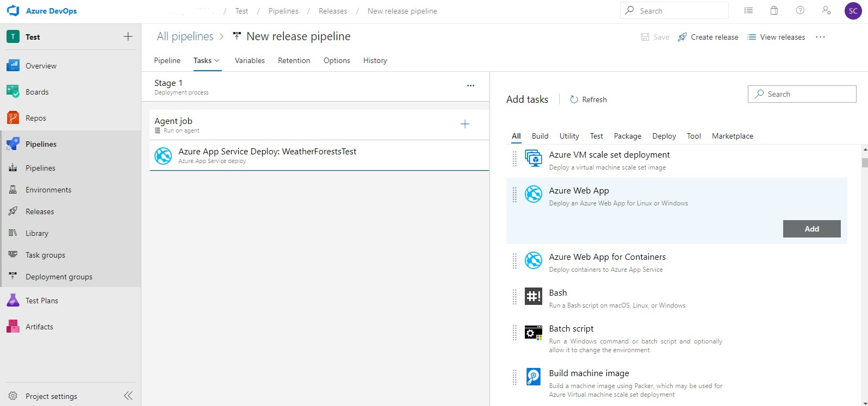Screen dimensions: 868x406
Task: Filter tasks by the Utility category
Action: pyautogui.click(x=569, y=136)
